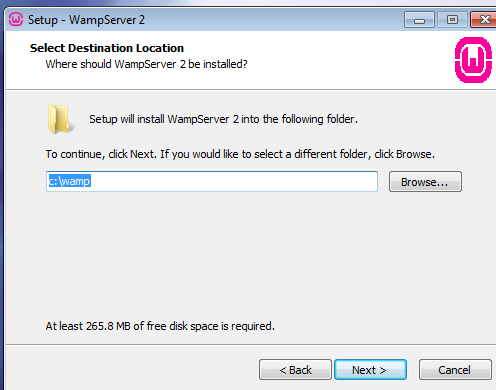Image resolution: width=496 pixels, height=390 pixels.
Task: Click the highlighted c:\wamp path text
Action: pos(70,181)
